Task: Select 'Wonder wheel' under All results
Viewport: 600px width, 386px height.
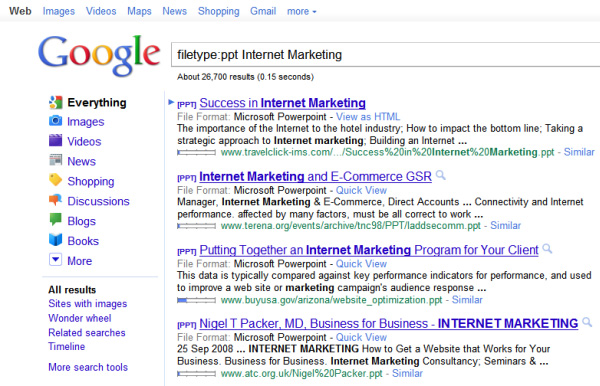Action: (80, 318)
